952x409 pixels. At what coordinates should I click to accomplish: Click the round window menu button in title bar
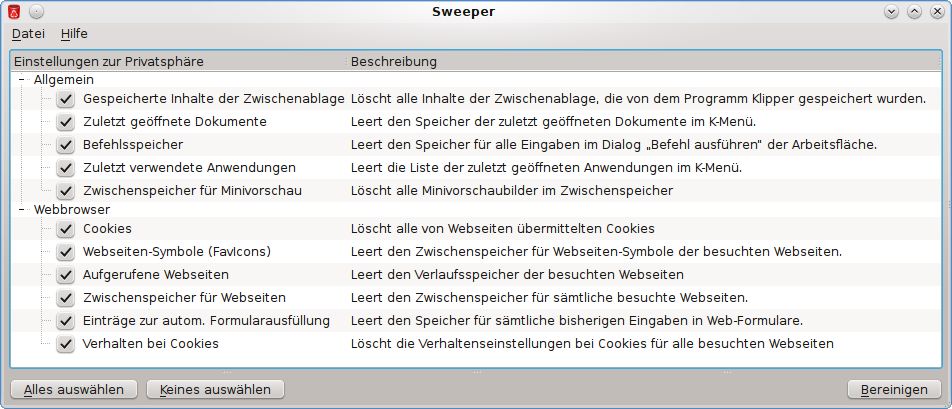(36, 12)
